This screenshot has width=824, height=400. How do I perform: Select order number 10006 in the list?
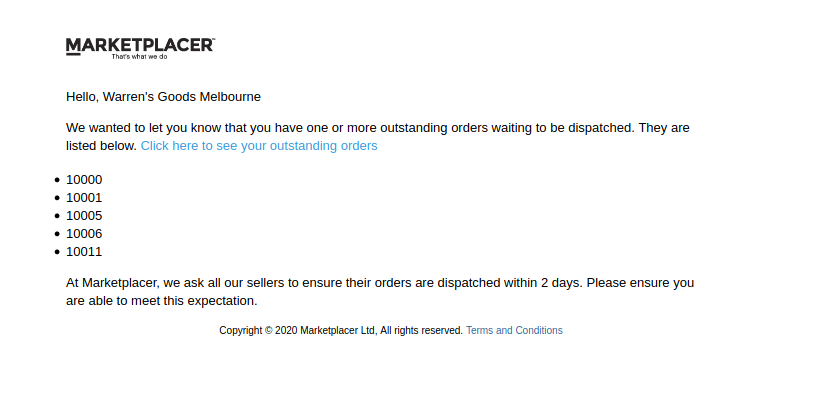click(84, 233)
